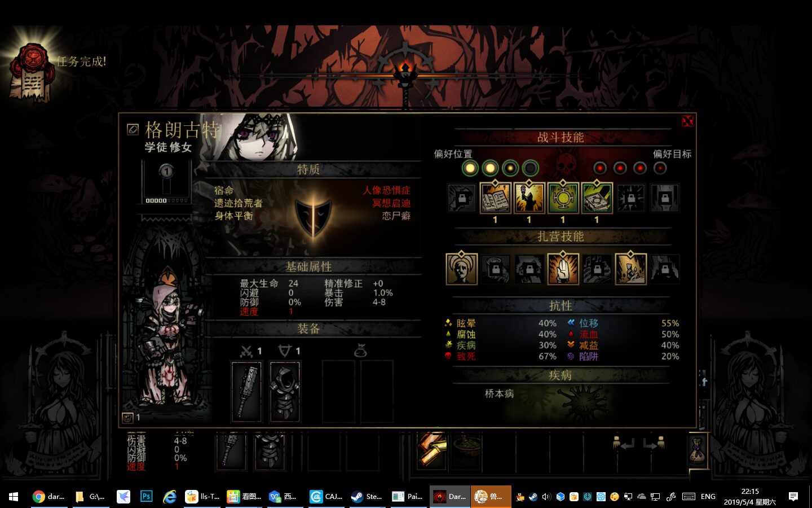Click the gold bars inventory item
The height and width of the screenshot is (508, 812).
pyautogui.click(x=433, y=450)
